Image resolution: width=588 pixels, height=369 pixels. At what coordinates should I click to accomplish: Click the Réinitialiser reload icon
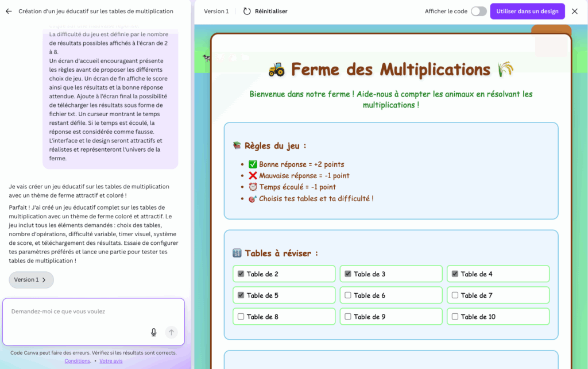pos(247,11)
